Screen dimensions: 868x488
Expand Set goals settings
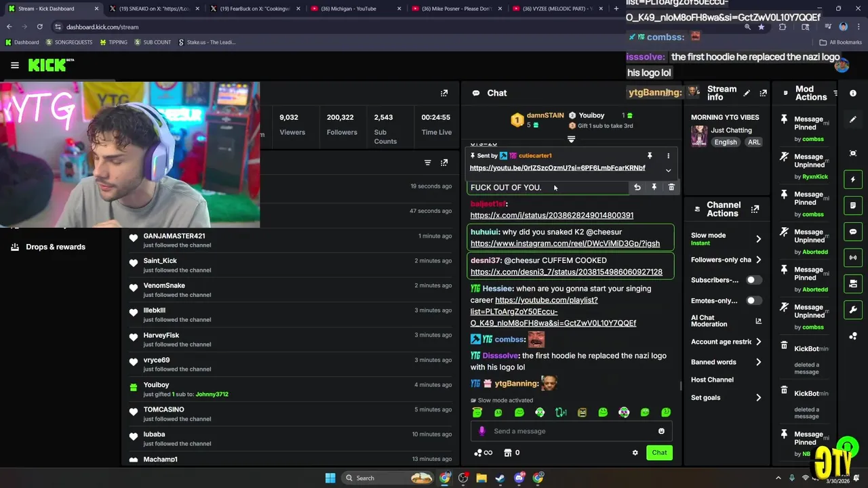pos(758,398)
